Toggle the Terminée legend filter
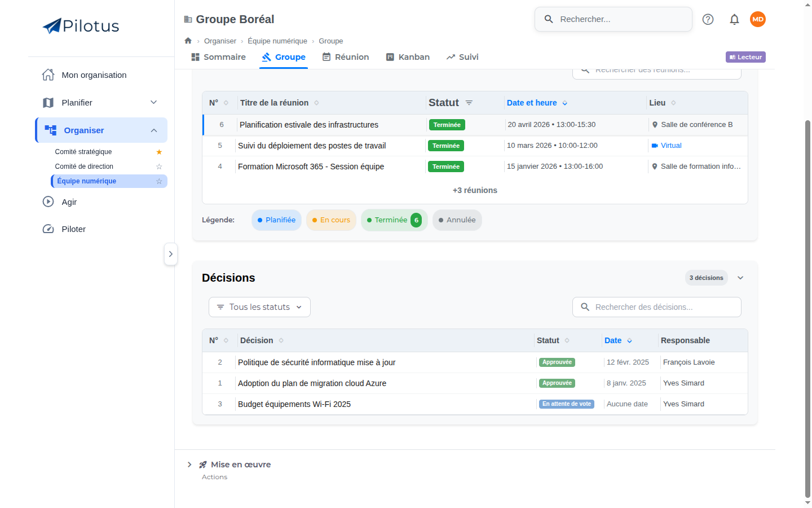The width and height of the screenshot is (812, 508). [394, 220]
